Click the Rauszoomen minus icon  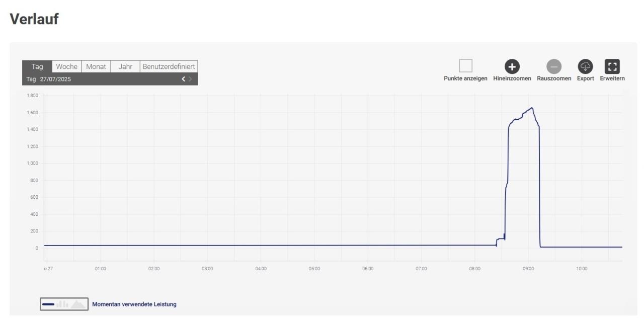[553, 66]
